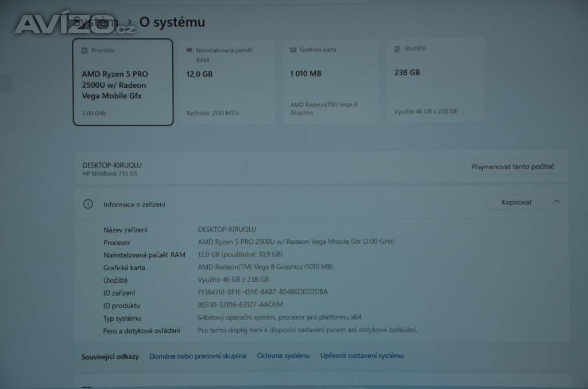Click the ID zařízení value F1384761-0F1E
Image resolution: width=588 pixels, height=389 pixels.
[x=262, y=292]
